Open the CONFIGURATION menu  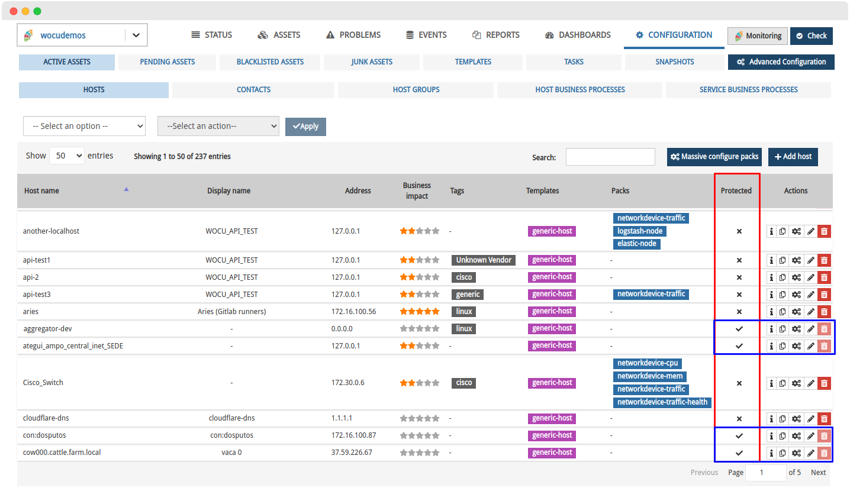coord(674,35)
